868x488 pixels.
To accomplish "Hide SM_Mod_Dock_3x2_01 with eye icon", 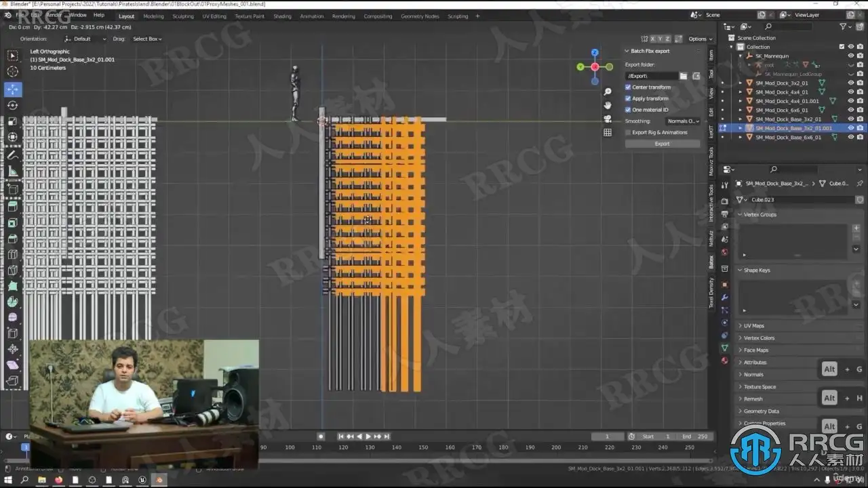I will tap(851, 83).
